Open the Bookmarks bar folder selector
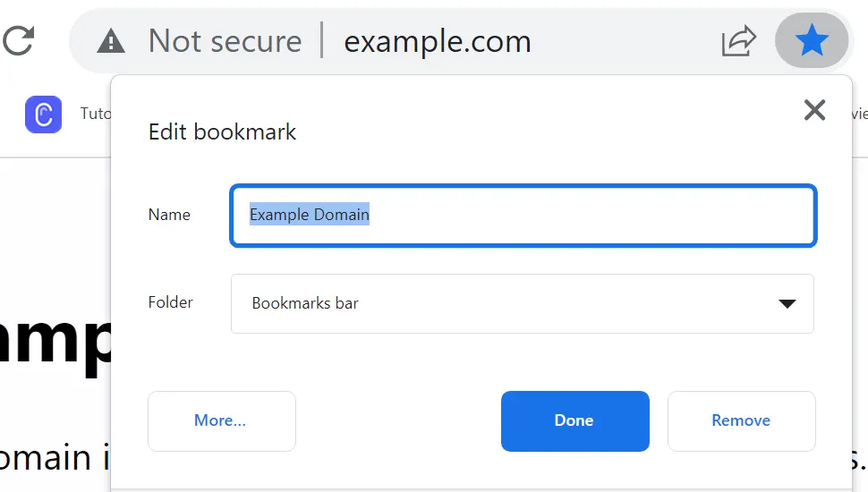The image size is (868, 492). point(522,303)
